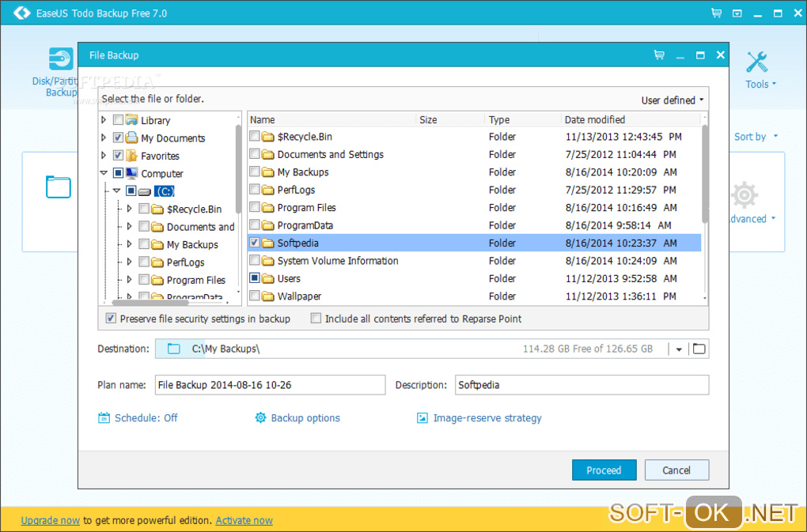Collapse the (C:) drive tree node
807x532 pixels.
[117, 191]
